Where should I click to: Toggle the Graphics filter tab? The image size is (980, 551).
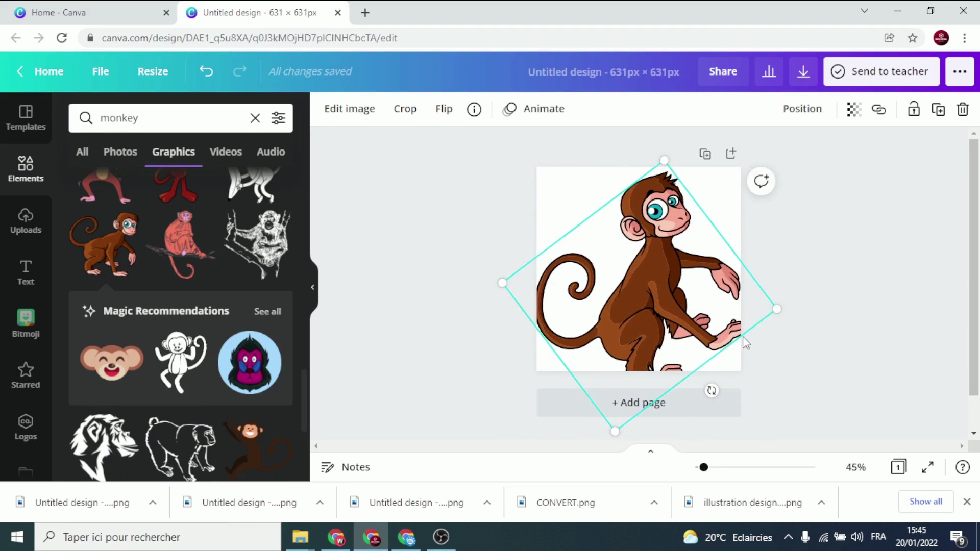(x=173, y=152)
